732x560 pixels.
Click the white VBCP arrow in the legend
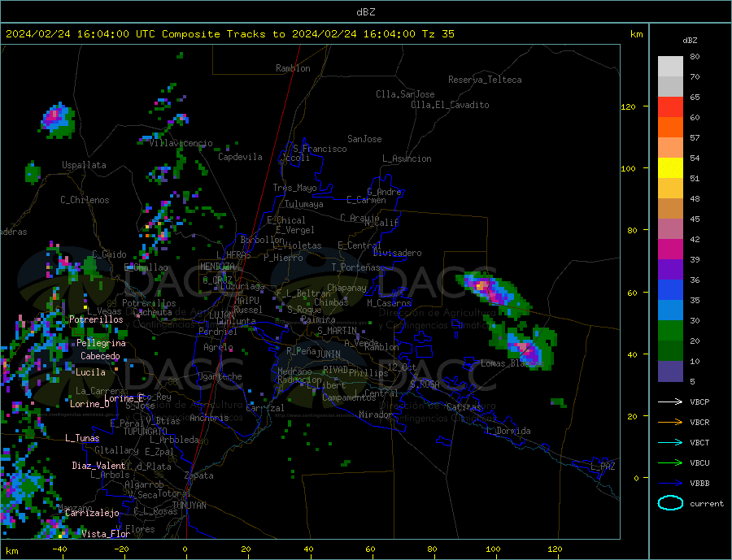(670, 402)
